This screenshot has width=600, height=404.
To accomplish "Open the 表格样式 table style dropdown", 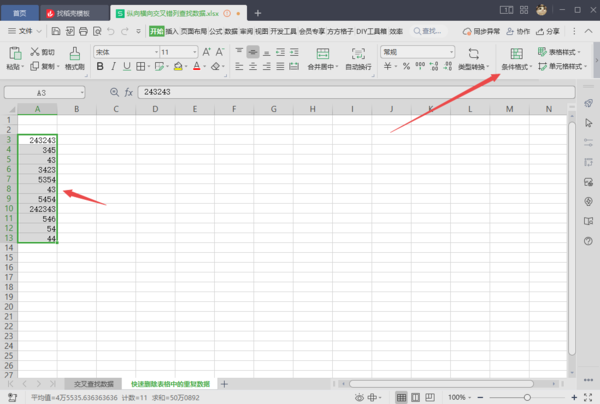I will (561, 51).
